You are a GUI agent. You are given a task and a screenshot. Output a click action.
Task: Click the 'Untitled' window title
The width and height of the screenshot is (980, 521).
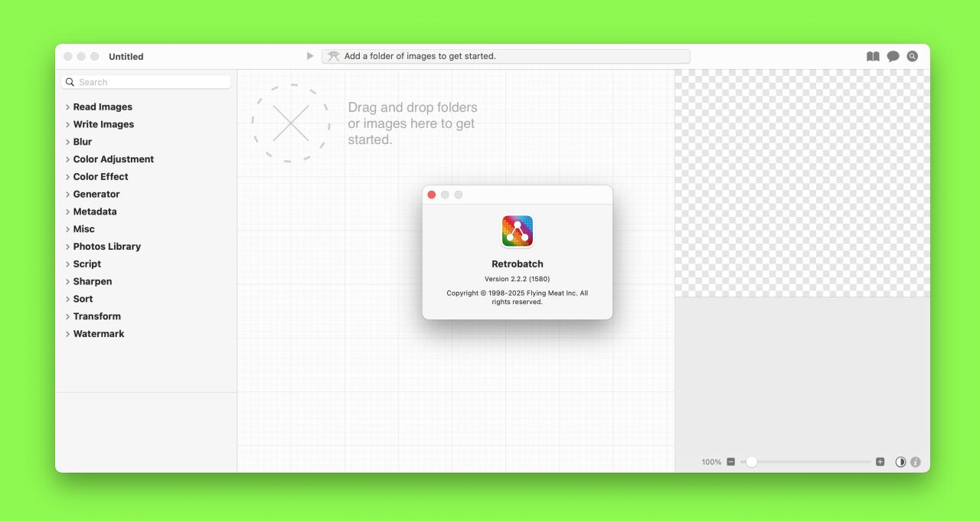coord(126,57)
